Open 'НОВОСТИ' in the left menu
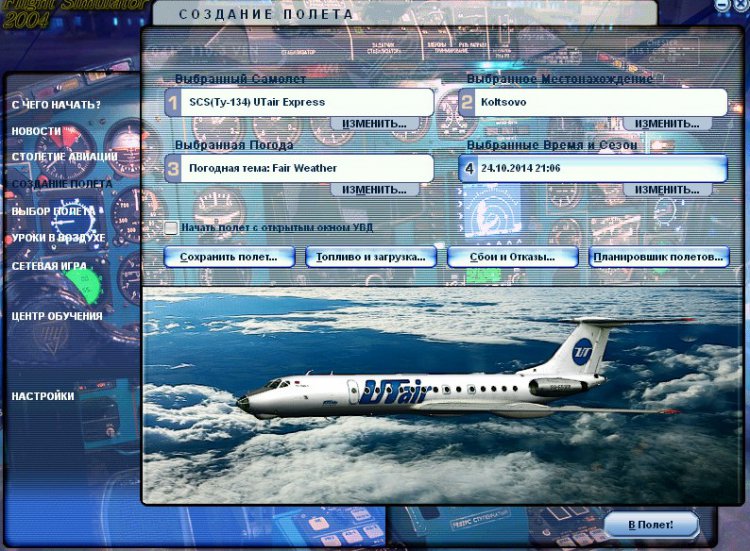750x551 pixels. coord(36,131)
